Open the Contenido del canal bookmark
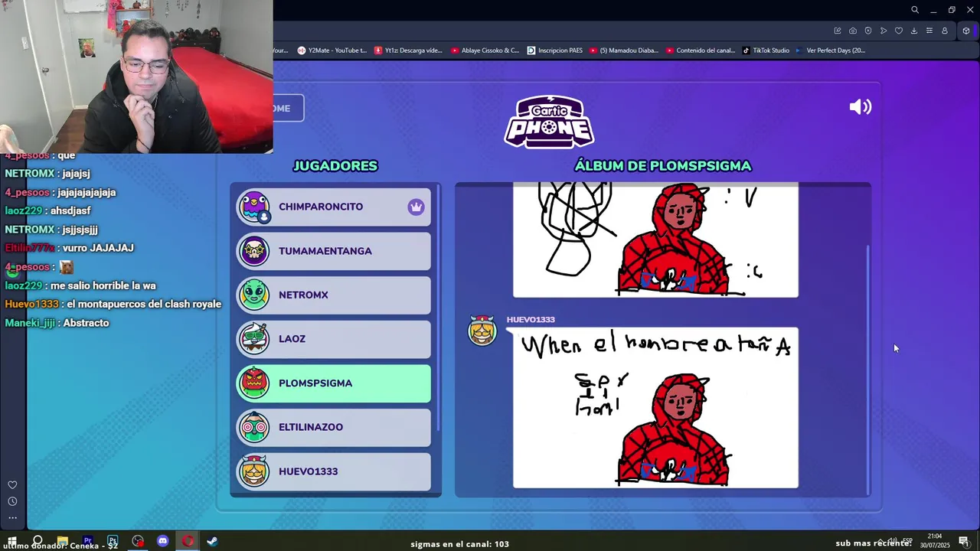Viewport: 980px width, 551px height. [701, 51]
